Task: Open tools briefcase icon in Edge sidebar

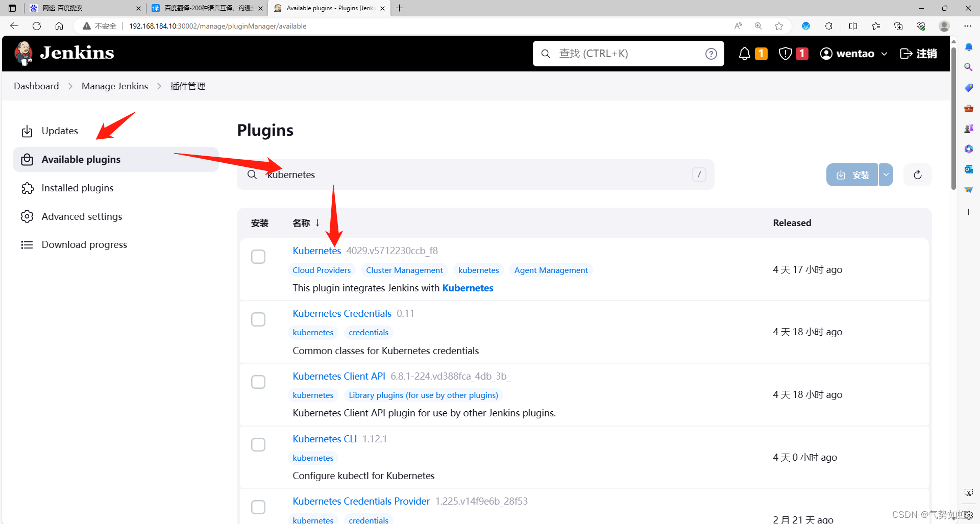Action: point(968,108)
